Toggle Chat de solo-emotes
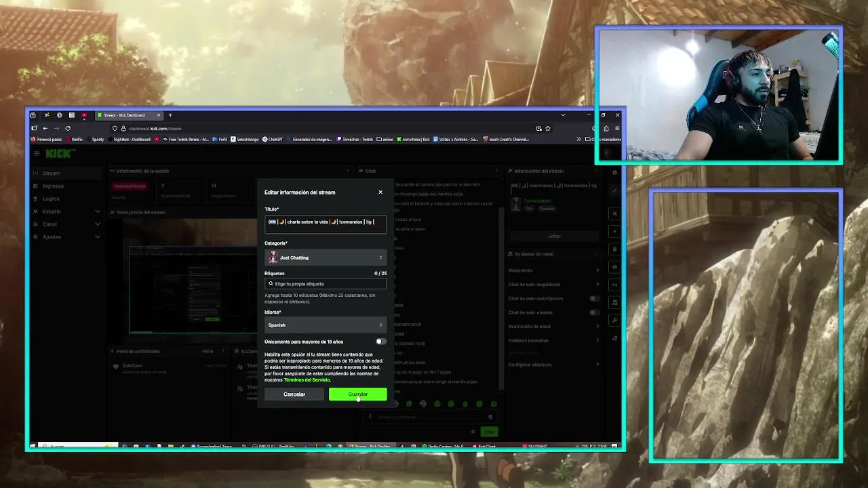 coord(594,312)
